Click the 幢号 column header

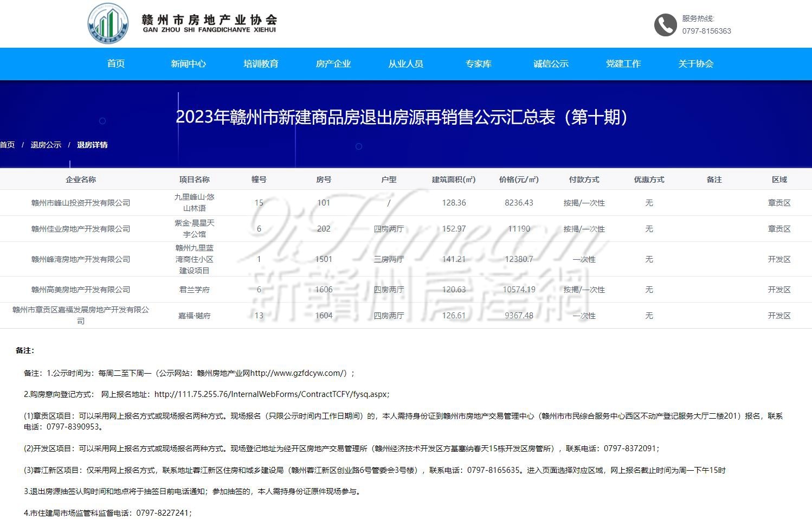259,180
